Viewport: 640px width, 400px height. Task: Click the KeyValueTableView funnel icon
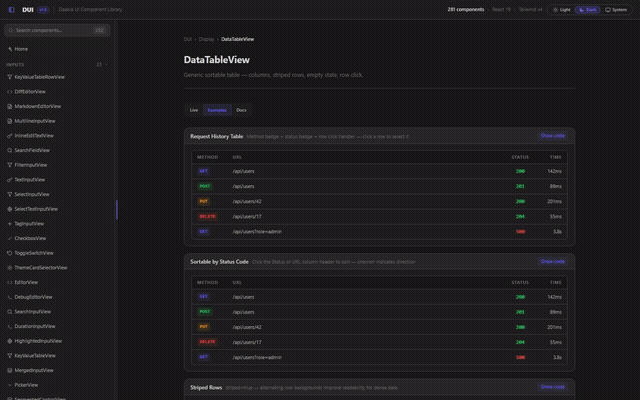9,356
